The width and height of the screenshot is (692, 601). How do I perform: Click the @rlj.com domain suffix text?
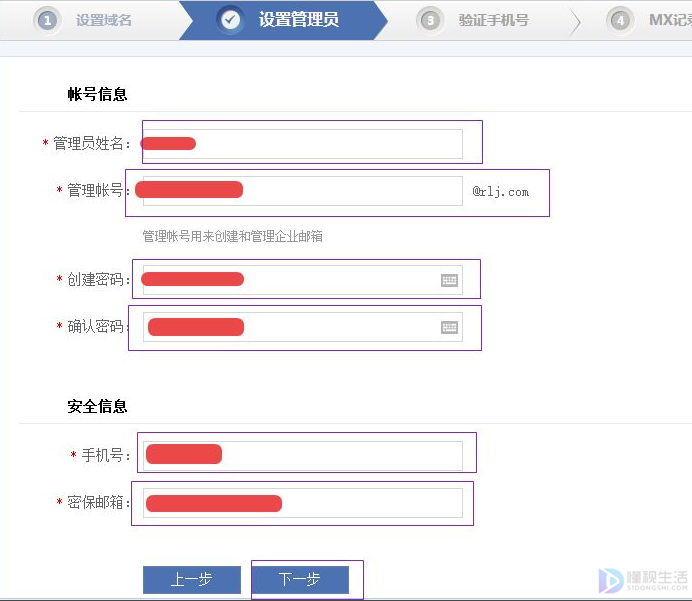(500, 192)
